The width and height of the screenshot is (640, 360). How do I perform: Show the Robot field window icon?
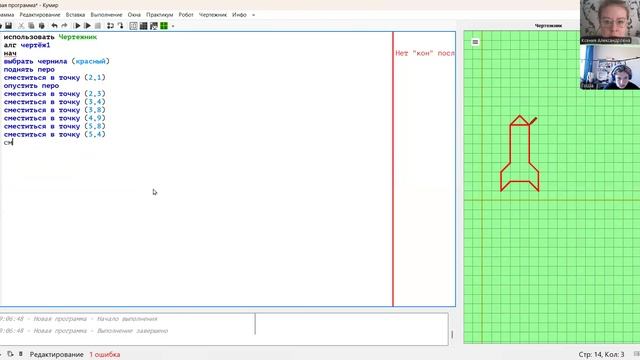point(133,26)
